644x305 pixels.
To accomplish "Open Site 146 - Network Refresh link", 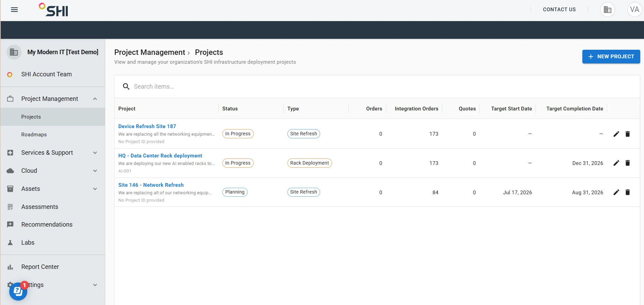I will pos(151,185).
